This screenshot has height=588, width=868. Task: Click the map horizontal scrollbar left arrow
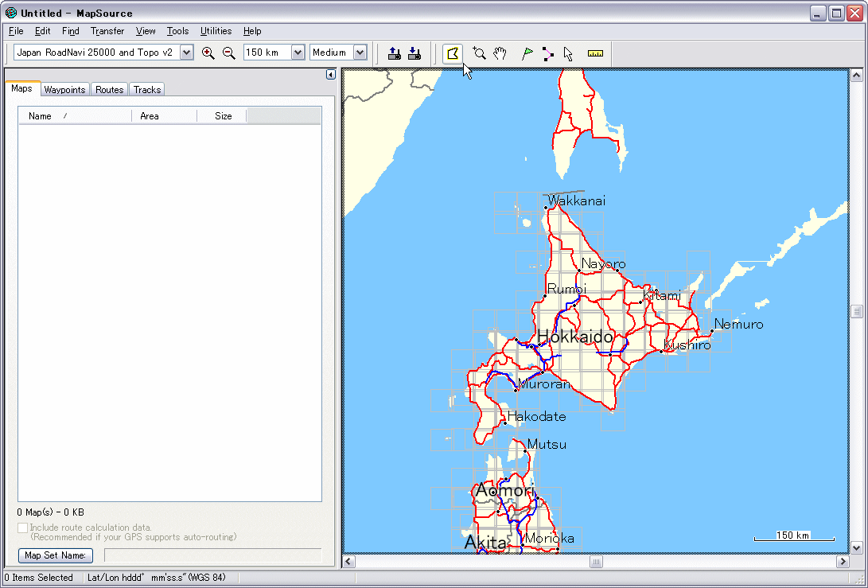coord(348,562)
